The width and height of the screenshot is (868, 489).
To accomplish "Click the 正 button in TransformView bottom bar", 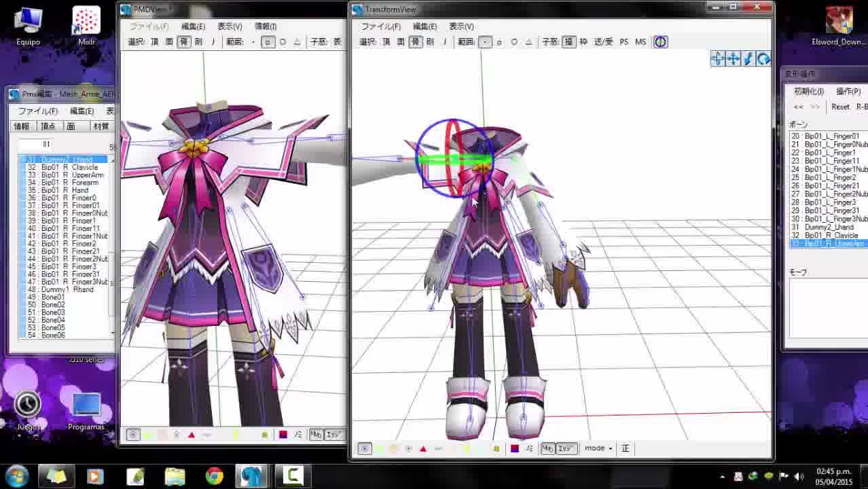I will [626, 448].
